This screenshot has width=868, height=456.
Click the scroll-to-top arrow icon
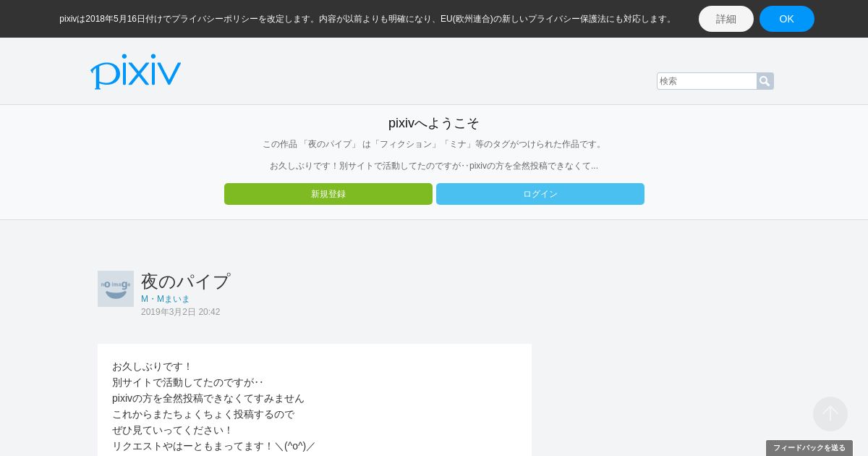pos(830,414)
